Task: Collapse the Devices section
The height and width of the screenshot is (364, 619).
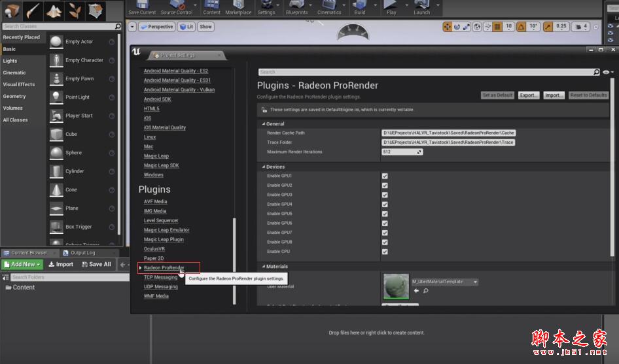Action: [x=263, y=167]
